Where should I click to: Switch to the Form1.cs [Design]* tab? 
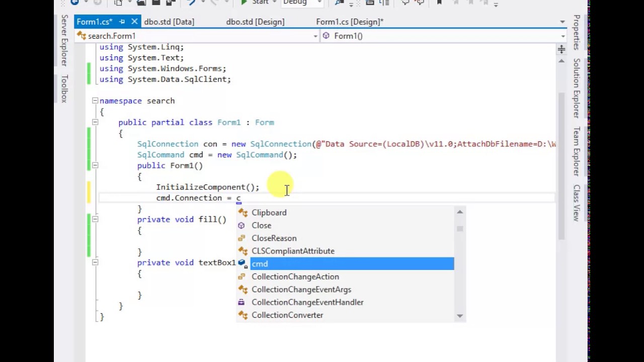point(350,22)
